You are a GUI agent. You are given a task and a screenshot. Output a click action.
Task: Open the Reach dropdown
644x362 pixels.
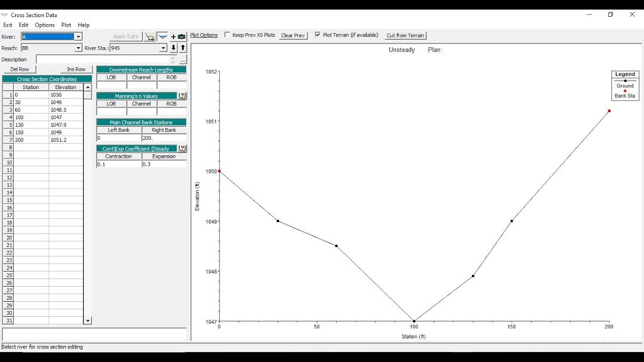[x=78, y=48]
